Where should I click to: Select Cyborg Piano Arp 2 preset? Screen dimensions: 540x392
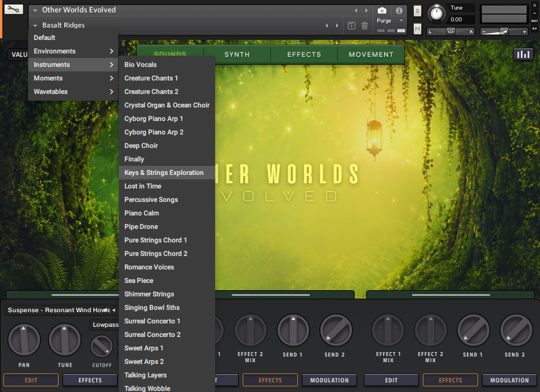(x=167, y=132)
